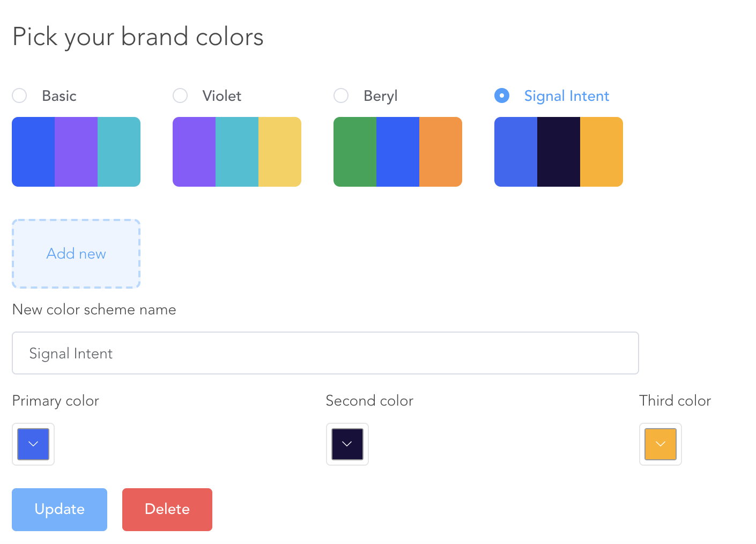Expand the Second color picker dropdown

tap(347, 444)
